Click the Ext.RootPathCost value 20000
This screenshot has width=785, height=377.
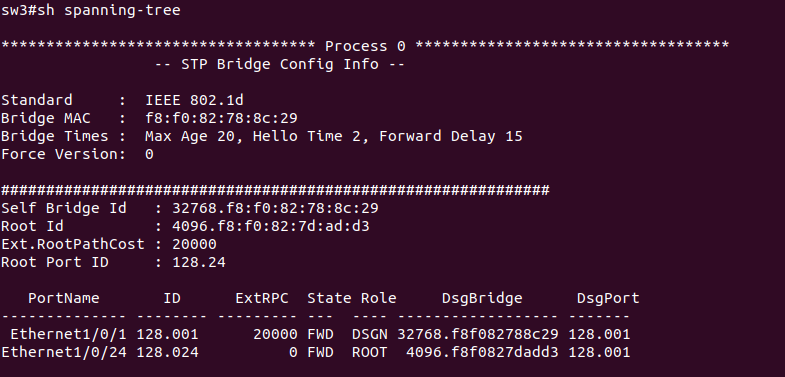[194, 244]
